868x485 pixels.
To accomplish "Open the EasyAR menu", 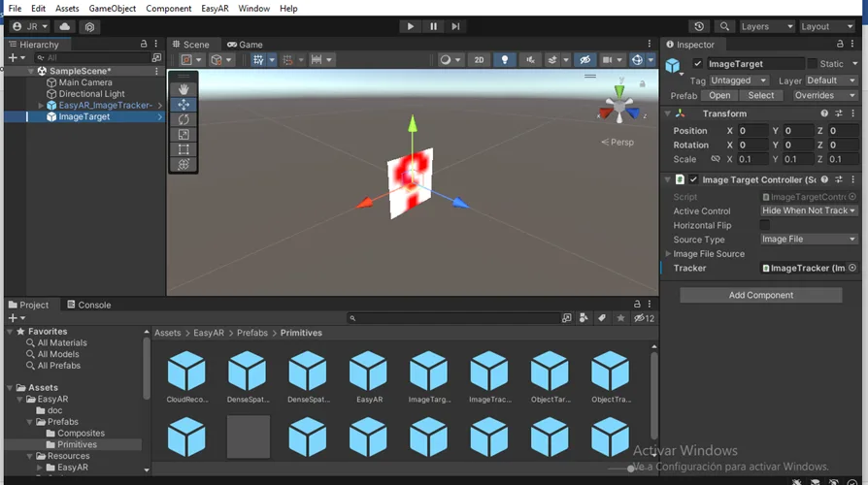I will [215, 9].
